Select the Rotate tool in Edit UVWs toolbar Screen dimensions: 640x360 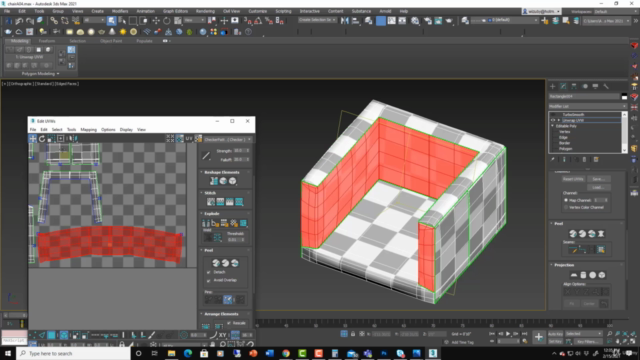coord(42,139)
